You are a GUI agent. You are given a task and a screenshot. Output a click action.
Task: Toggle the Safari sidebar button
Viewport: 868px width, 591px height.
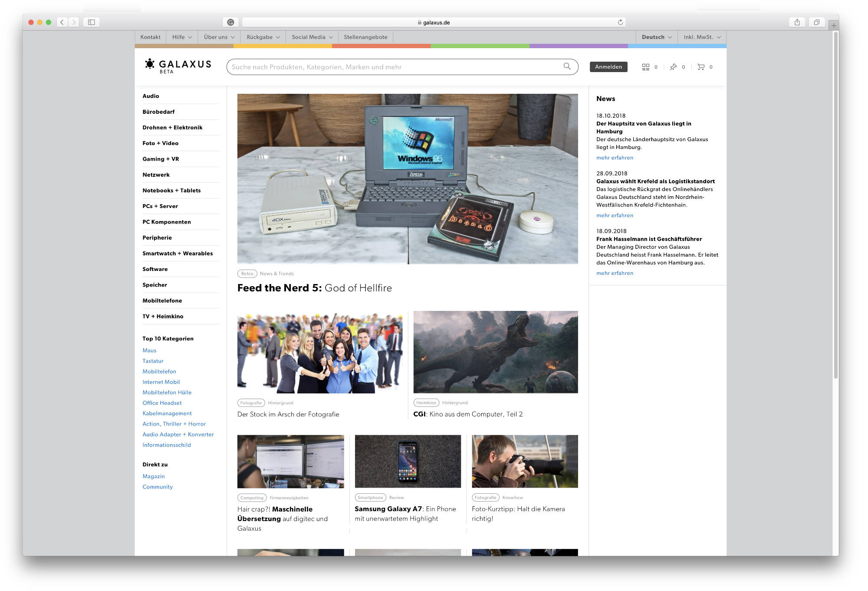92,23
